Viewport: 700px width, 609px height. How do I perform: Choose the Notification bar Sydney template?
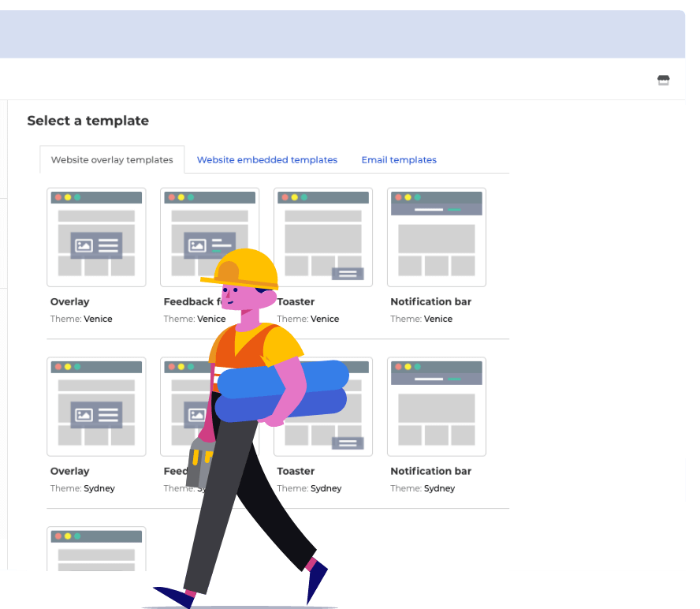pos(436,406)
